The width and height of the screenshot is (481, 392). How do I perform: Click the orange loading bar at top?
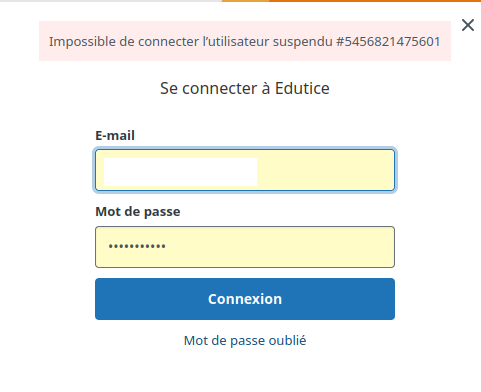[x=351, y=1]
